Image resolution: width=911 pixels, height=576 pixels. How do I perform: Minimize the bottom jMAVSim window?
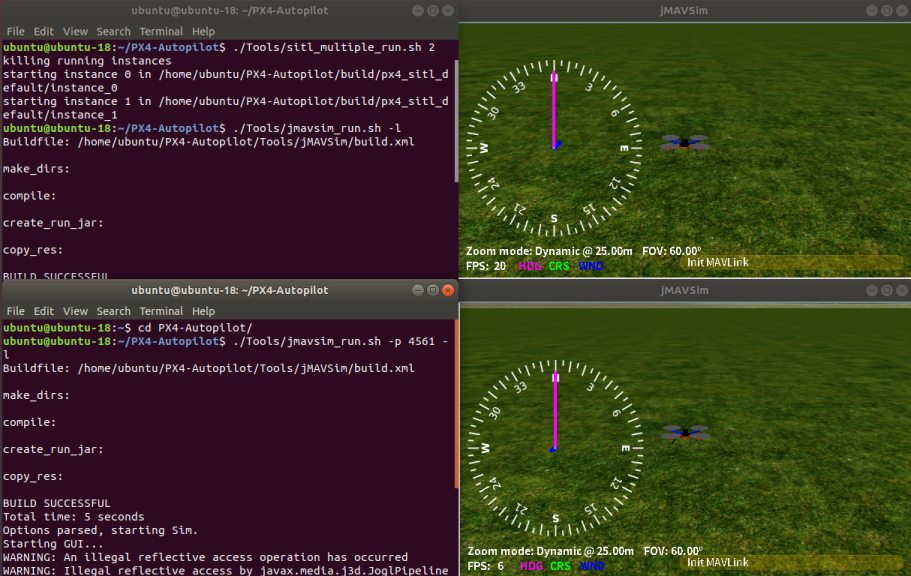coord(872,290)
